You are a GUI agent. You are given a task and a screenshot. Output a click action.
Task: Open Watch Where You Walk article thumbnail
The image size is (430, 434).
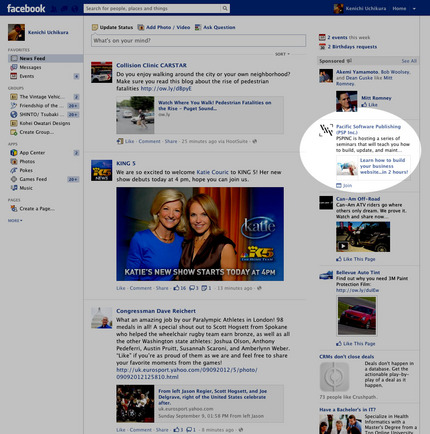tap(135, 115)
